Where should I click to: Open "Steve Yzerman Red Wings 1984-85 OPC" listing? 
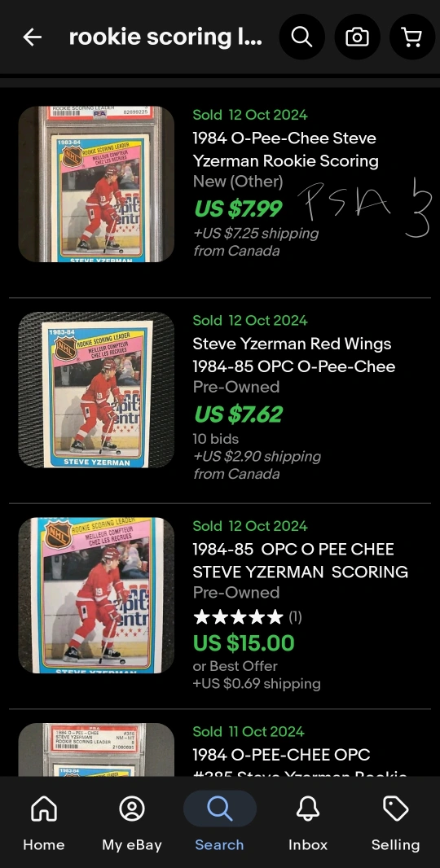(293, 355)
